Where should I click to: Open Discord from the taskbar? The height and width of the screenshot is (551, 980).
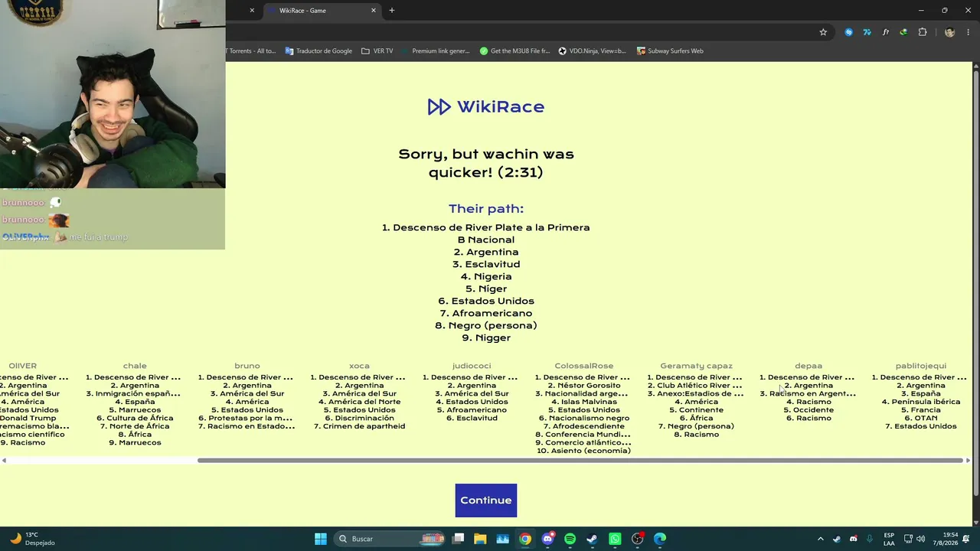point(547,539)
